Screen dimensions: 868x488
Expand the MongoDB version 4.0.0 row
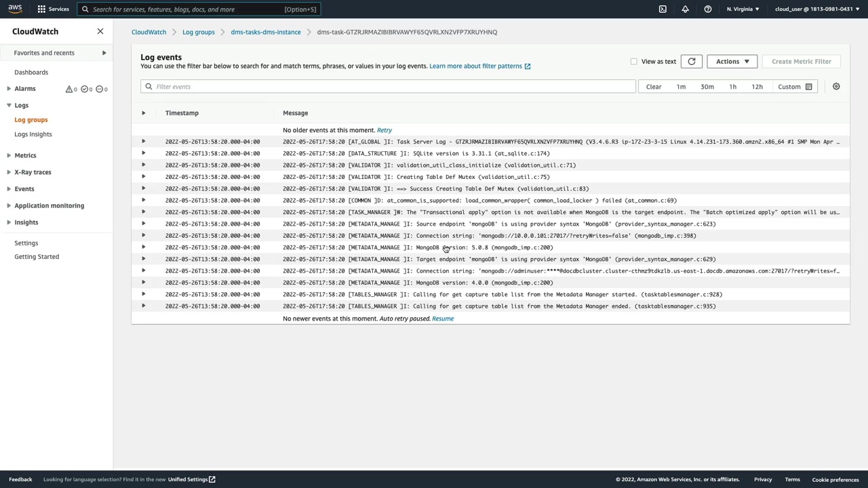click(143, 283)
